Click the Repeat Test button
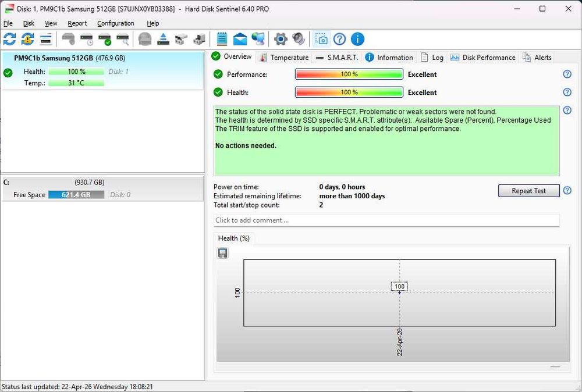 pos(528,191)
